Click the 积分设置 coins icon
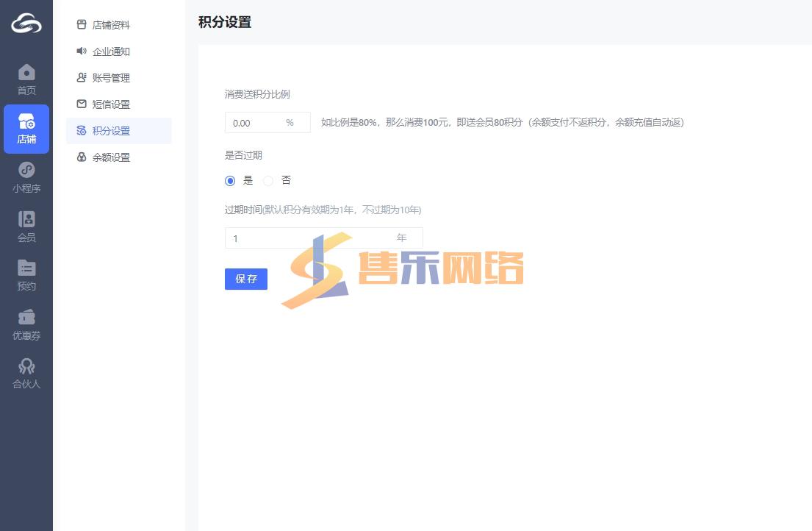Image resolution: width=812 pixels, height=531 pixels. click(x=82, y=131)
